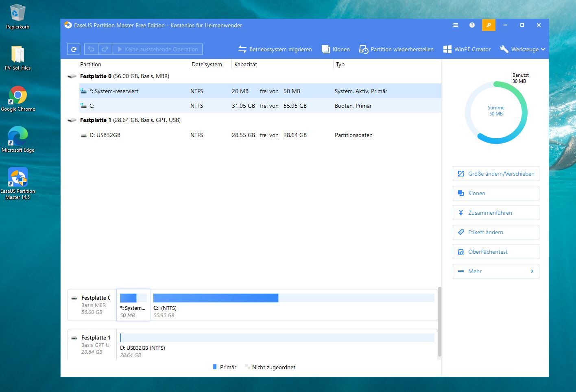This screenshot has width=576, height=392.
Task: Select D: USB32GB bar in disk map
Action: pyautogui.click(x=277, y=338)
